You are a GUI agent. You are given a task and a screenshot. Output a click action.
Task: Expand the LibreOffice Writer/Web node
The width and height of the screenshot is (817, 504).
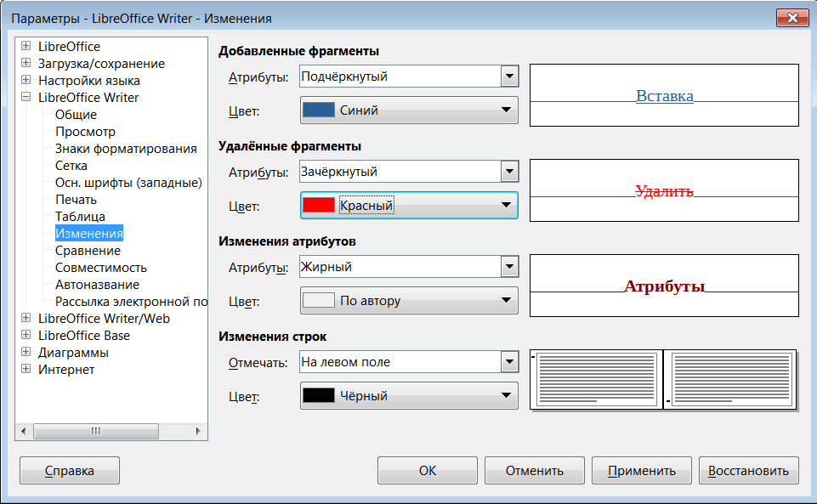point(26,318)
